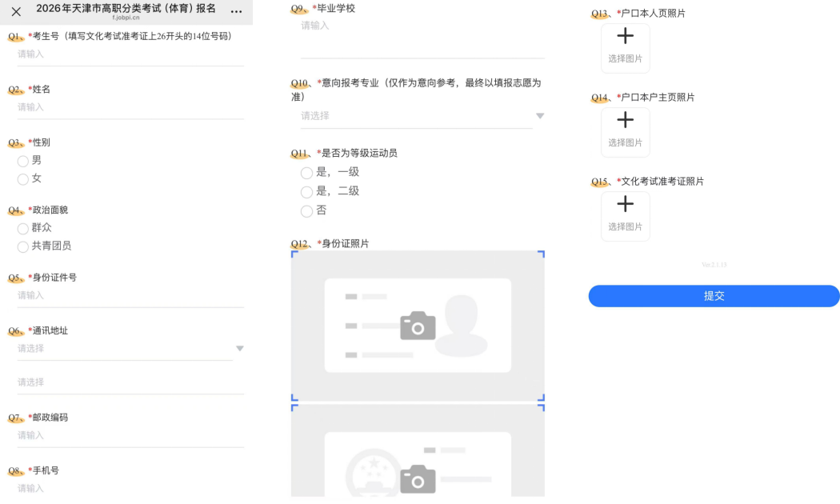Click the 毕业学校 input field
The width and height of the screenshot is (840, 504).
pyautogui.click(x=422, y=36)
